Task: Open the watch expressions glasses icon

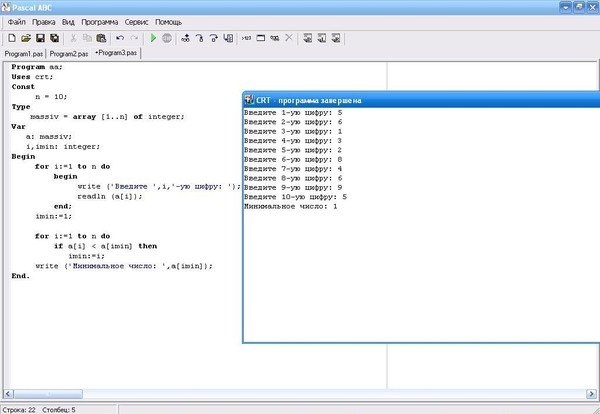Action: coord(275,38)
